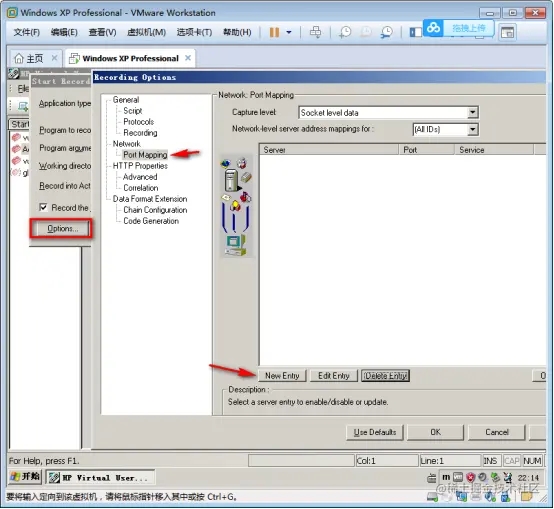
Task: Select Correlation in the tree
Action: tap(141, 188)
